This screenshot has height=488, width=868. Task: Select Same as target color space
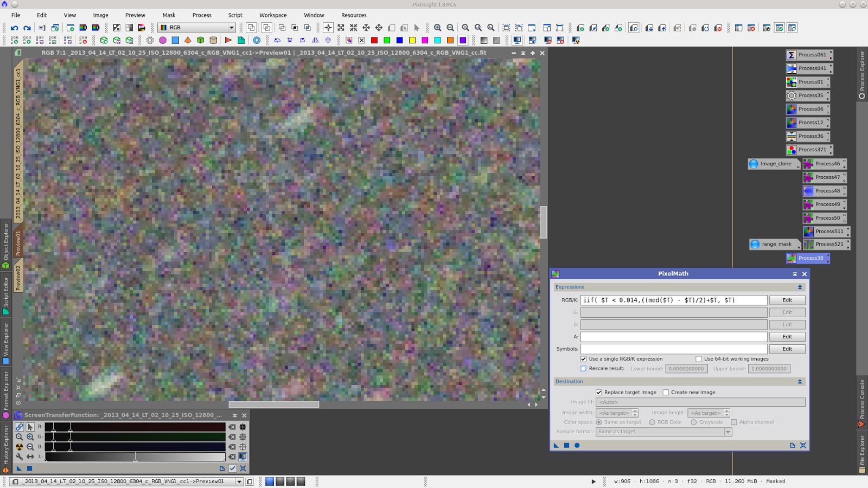click(x=599, y=422)
